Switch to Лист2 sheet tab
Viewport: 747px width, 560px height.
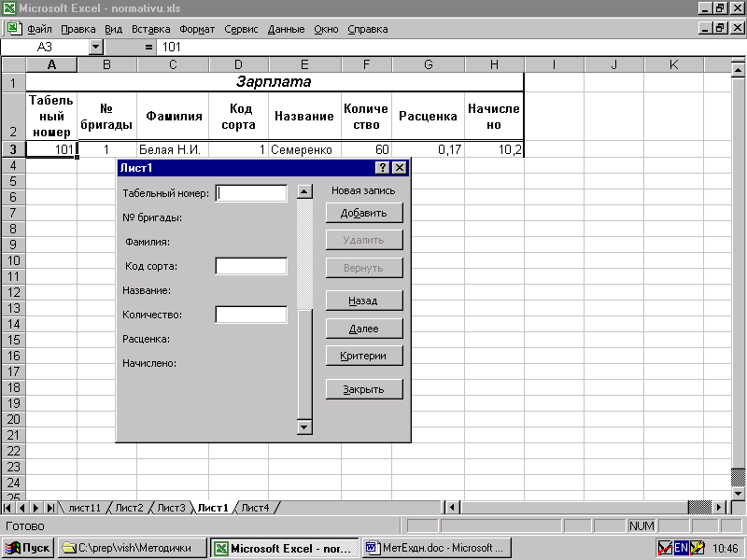coord(129,508)
